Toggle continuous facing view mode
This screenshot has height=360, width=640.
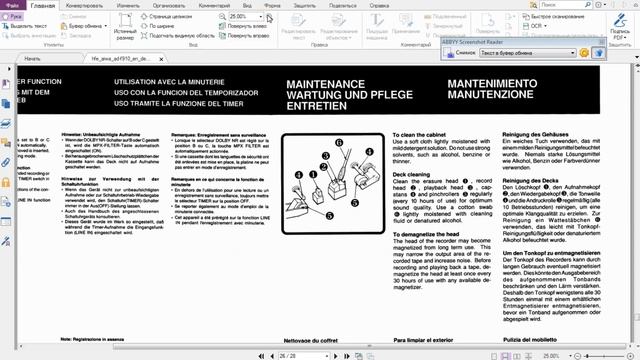click(x=528, y=356)
